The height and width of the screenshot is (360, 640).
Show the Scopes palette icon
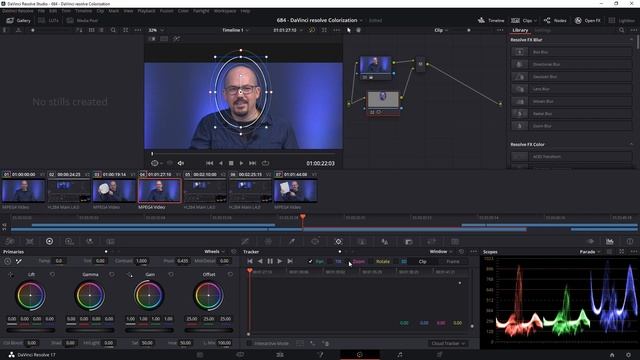click(x=610, y=242)
